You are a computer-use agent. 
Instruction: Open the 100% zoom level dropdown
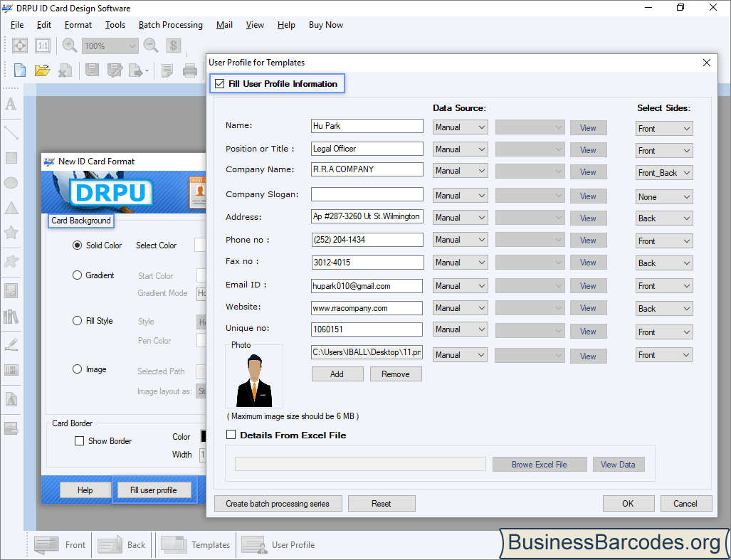tap(110, 46)
